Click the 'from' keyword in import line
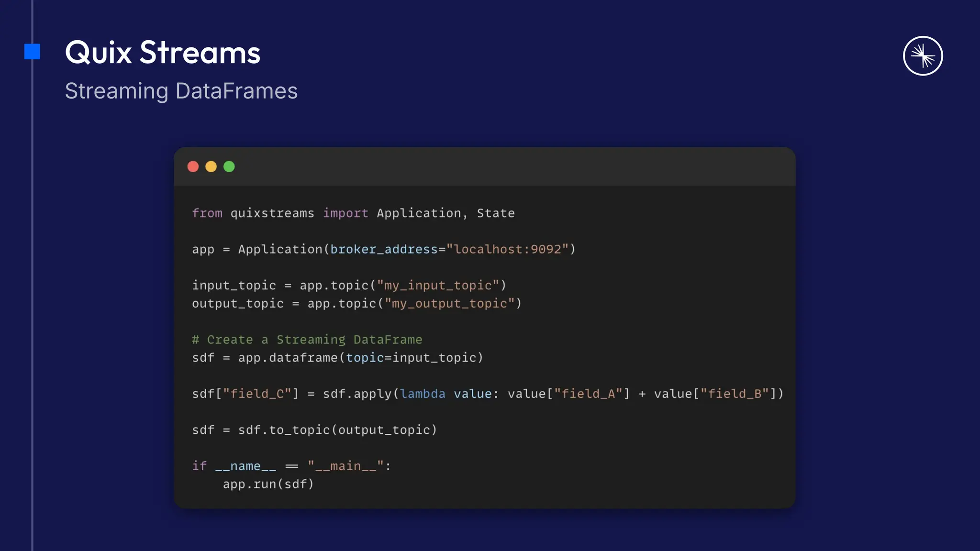Image resolution: width=980 pixels, height=551 pixels. [207, 213]
